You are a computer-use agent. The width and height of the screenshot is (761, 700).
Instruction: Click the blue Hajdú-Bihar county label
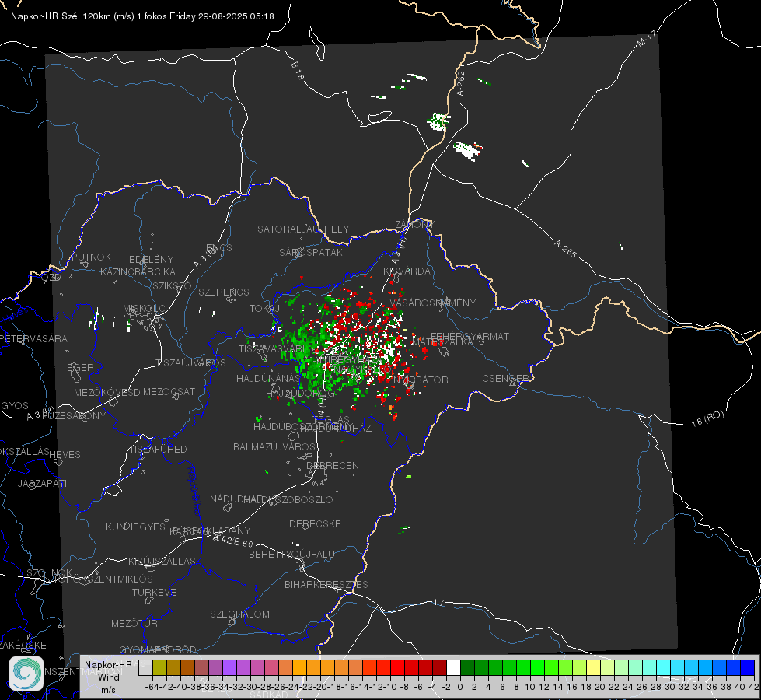pos(194,491)
